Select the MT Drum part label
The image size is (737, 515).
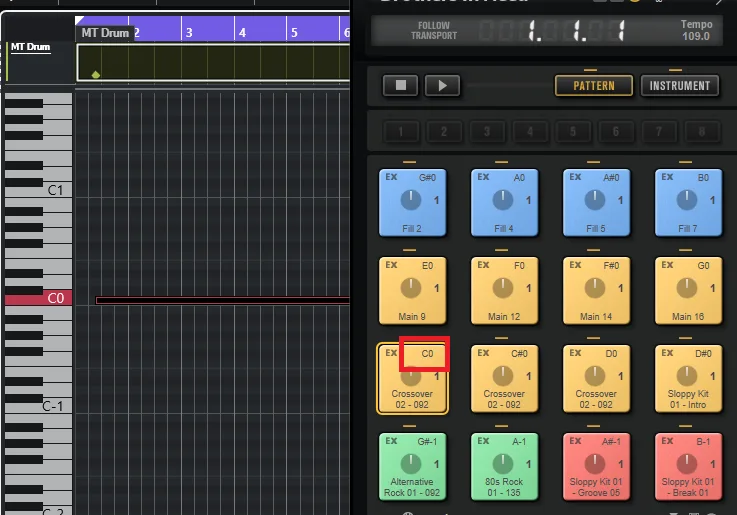(x=105, y=33)
